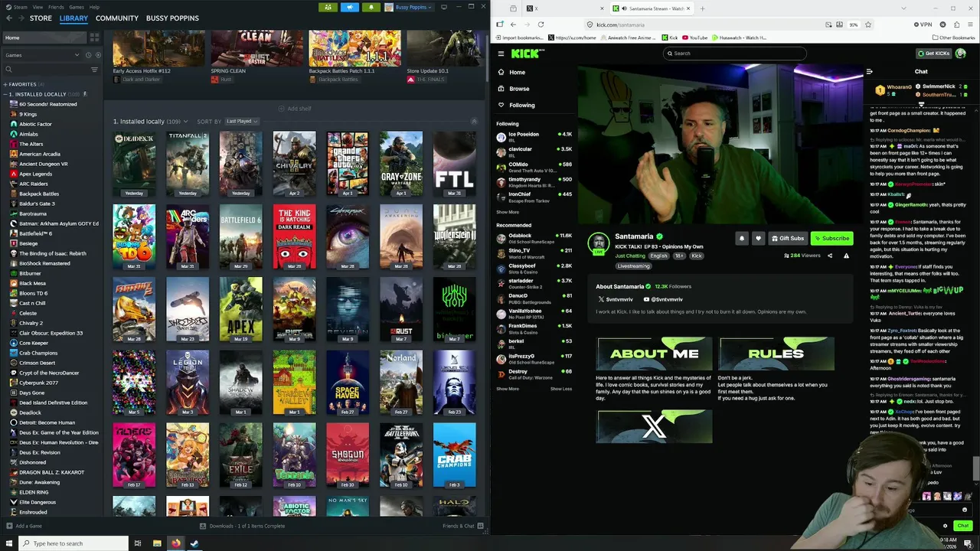Show more followed channels on Kick

[507, 212]
